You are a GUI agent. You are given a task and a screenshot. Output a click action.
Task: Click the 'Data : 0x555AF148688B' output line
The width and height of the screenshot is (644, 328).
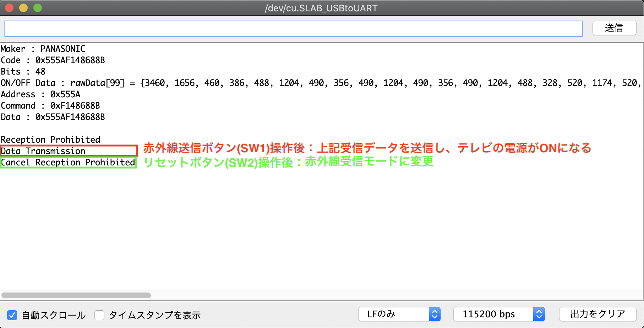pos(53,117)
